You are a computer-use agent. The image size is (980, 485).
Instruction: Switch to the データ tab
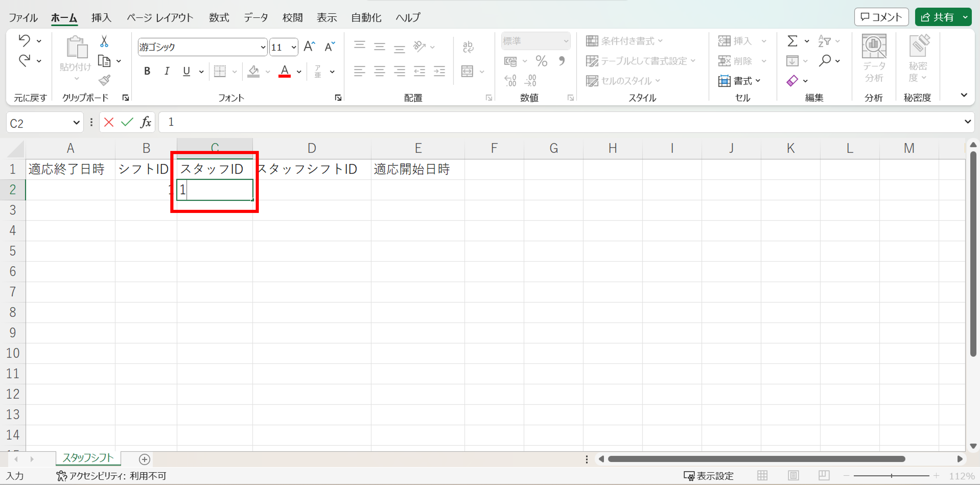point(256,17)
